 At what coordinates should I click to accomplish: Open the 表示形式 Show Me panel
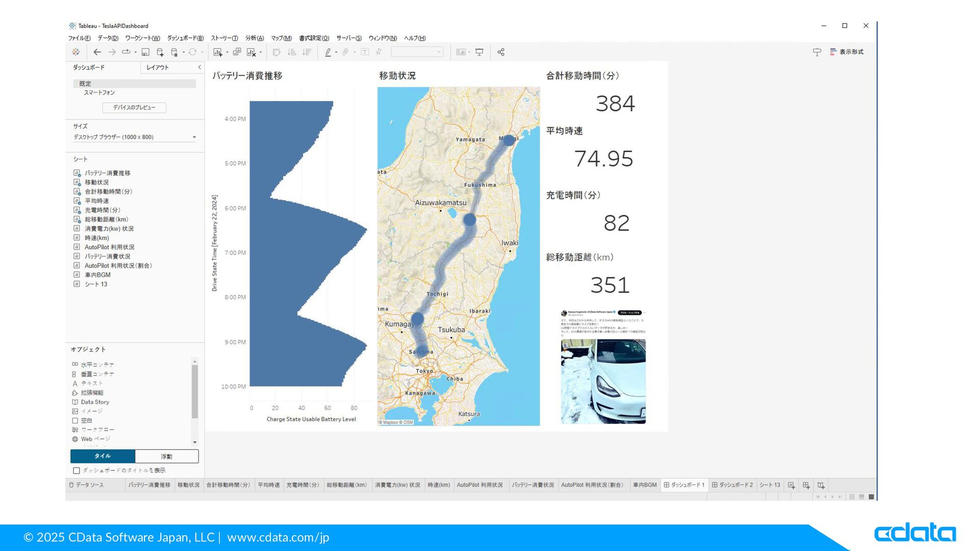[847, 52]
